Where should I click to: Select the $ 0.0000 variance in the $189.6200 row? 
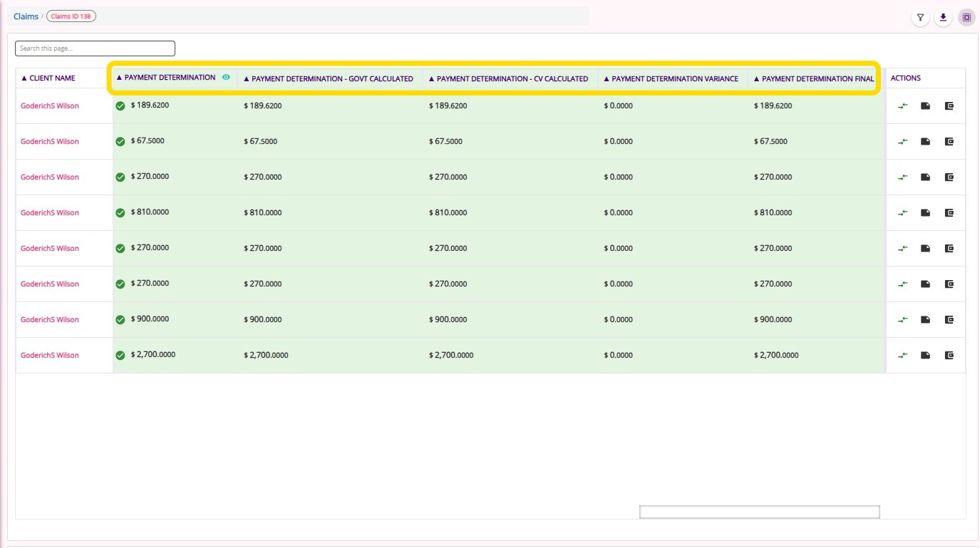618,106
